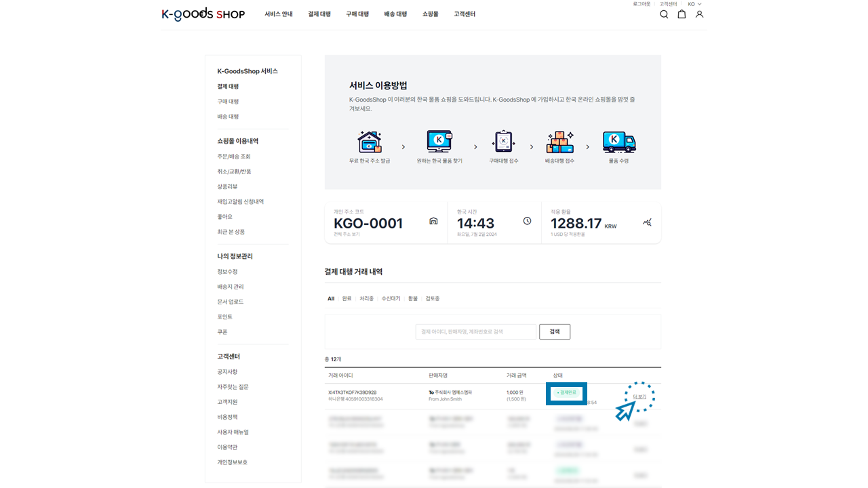Open the 결제 대행 top menu
Image resolution: width=868 pixels, height=488 pixels.
(x=319, y=14)
